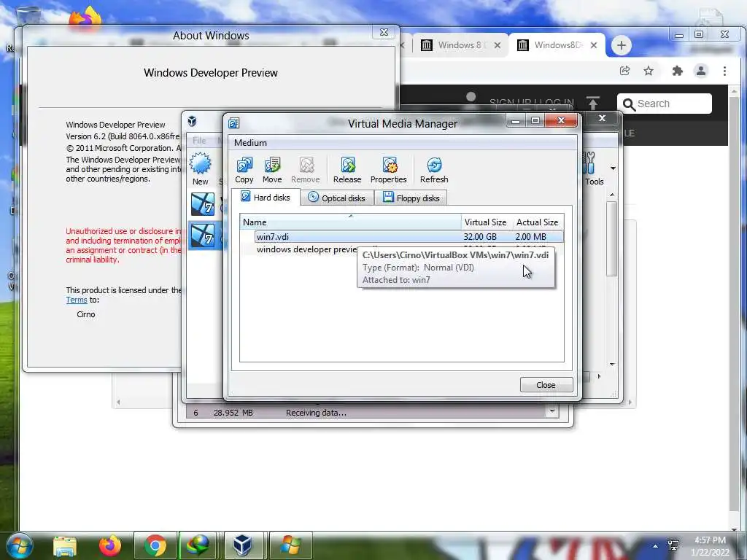747x560 pixels.
Task: Click the Virtual Media Manager title bar icon
Action: pos(233,123)
